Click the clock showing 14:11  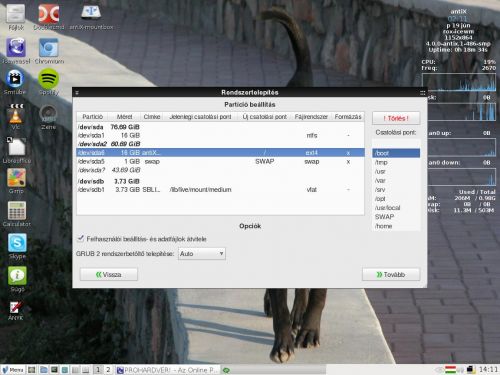pyautogui.click(x=488, y=369)
